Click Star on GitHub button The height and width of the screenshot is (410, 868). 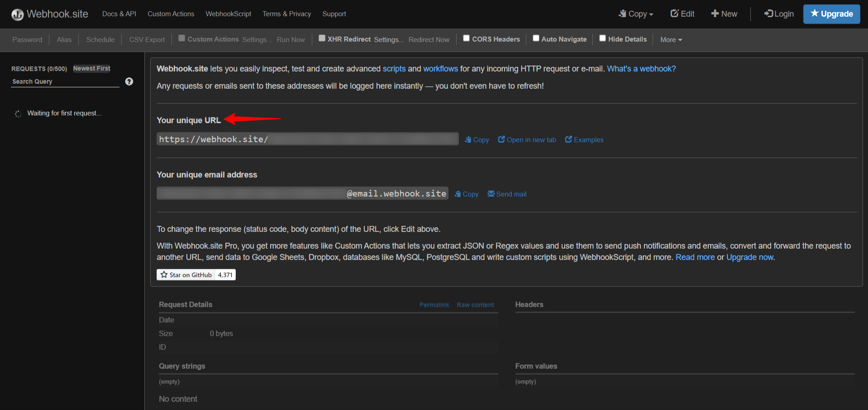point(186,275)
